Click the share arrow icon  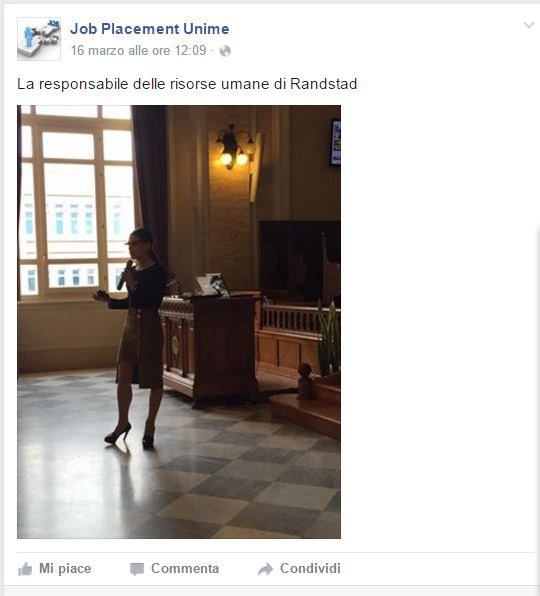click(265, 569)
